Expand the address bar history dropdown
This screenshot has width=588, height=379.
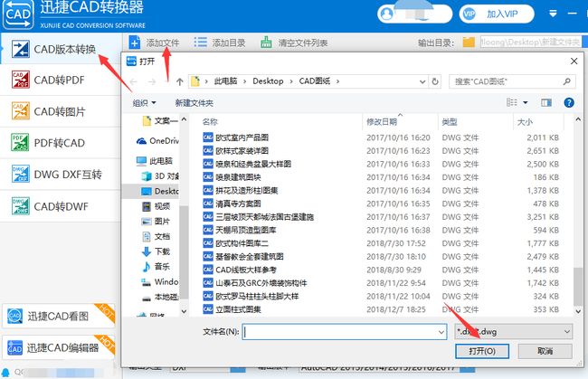422,81
